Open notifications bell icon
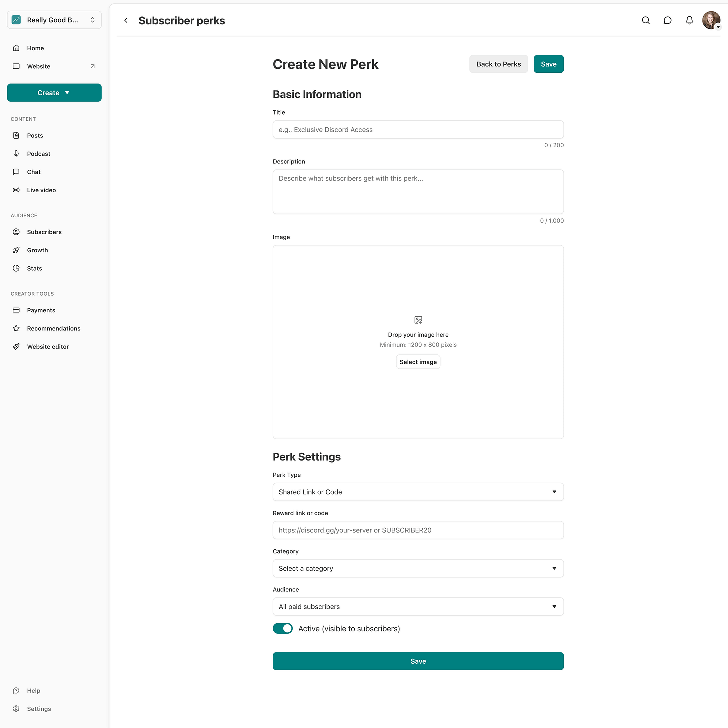This screenshot has width=728, height=728. point(689,20)
